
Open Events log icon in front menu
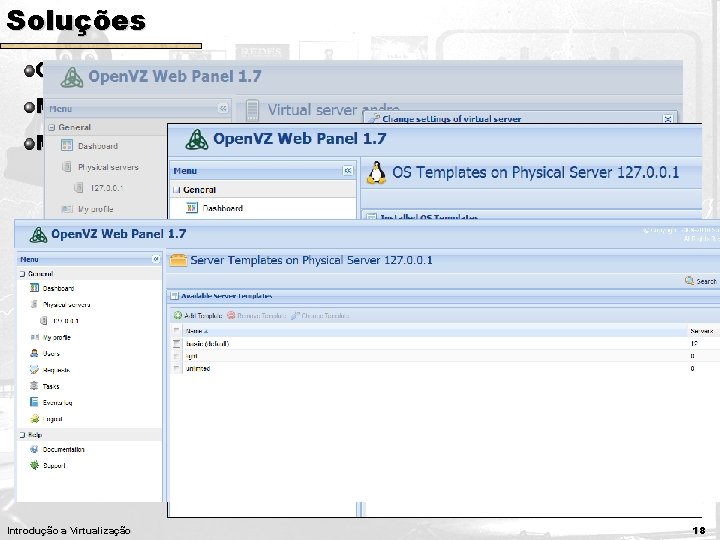pyautogui.click(x=34, y=402)
